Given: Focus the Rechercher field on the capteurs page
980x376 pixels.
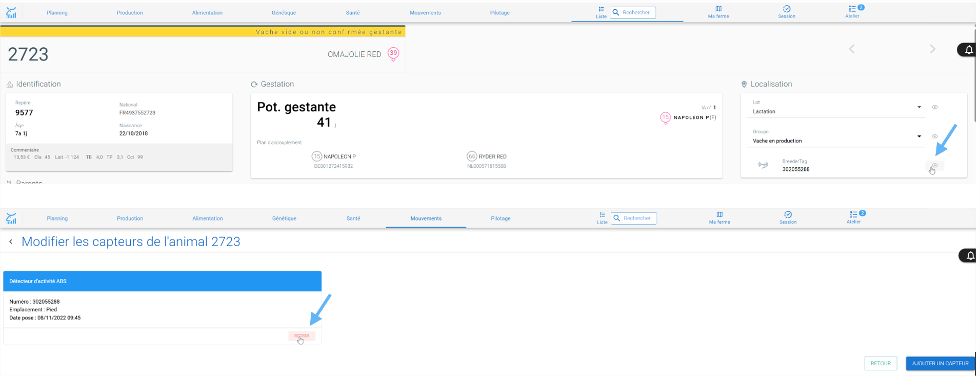Looking at the screenshot, I should point(634,218).
